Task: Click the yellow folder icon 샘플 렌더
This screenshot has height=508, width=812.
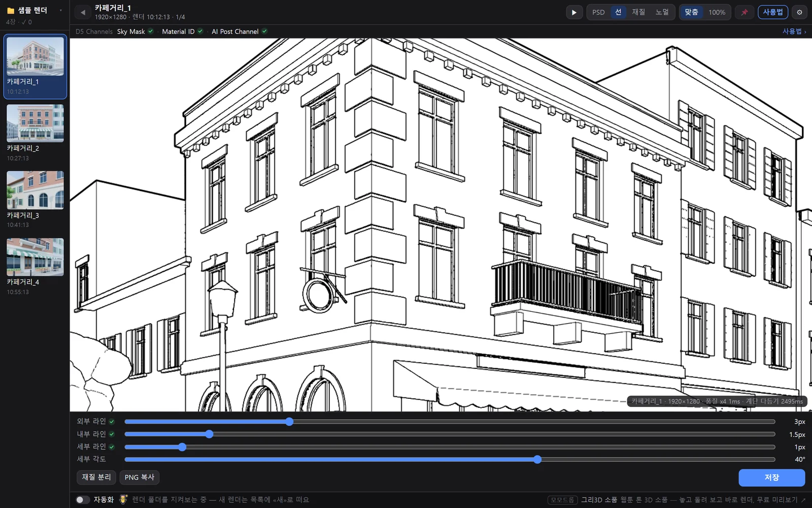Action: [x=10, y=10]
